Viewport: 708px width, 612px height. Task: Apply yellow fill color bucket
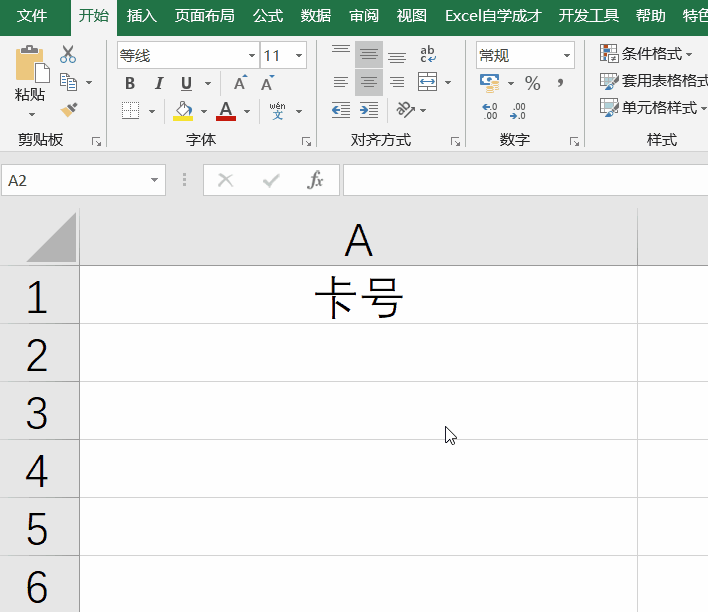click(x=183, y=111)
